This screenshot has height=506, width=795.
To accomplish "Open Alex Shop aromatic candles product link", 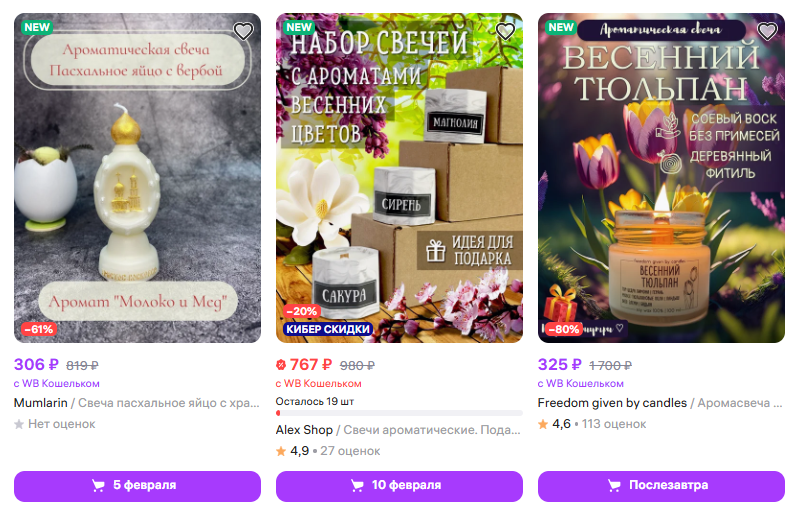I will (x=398, y=430).
